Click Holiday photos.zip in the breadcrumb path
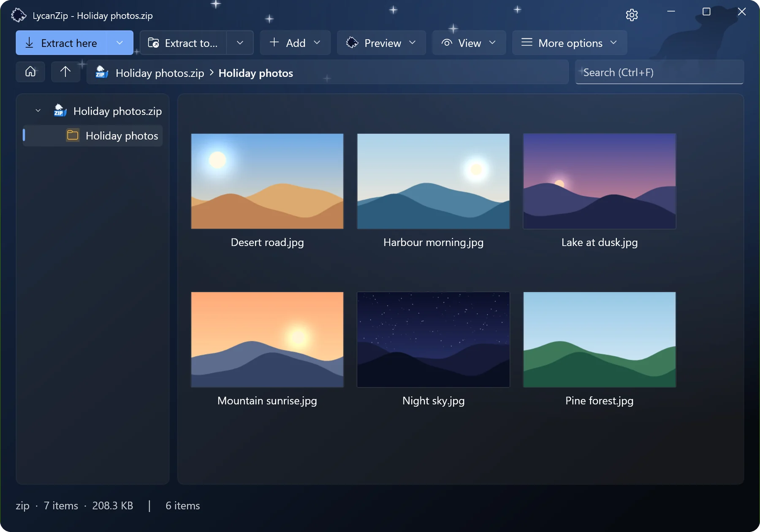The height and width of the screenshot is (532, 760). click(x=160, y=73)
